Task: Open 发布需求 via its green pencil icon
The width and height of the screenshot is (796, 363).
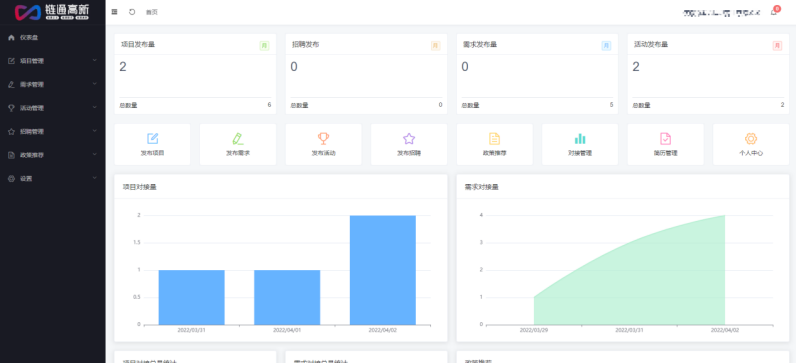Action: click(238, 138)
